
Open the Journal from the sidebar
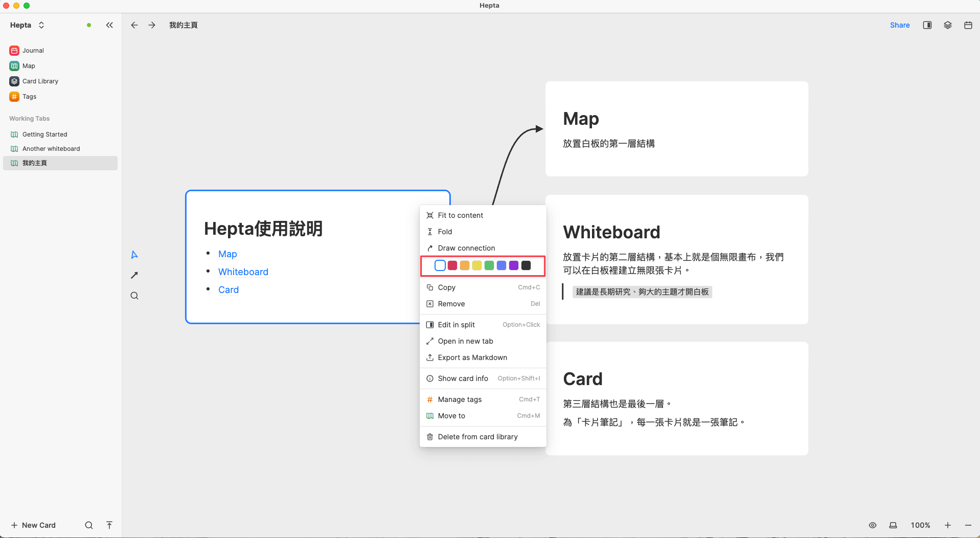click(x=32, y=50)
